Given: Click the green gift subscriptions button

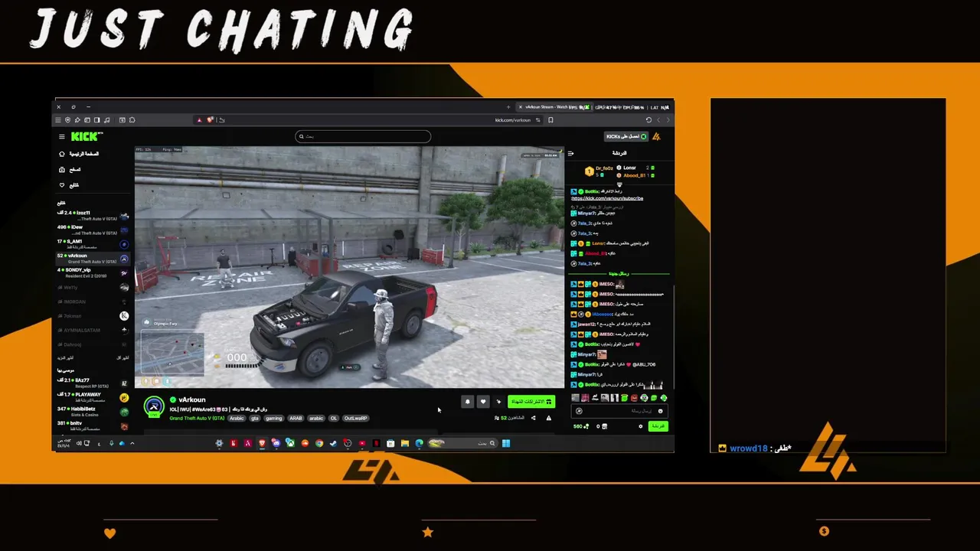Looking at the screenshot, I should [531, 401].
